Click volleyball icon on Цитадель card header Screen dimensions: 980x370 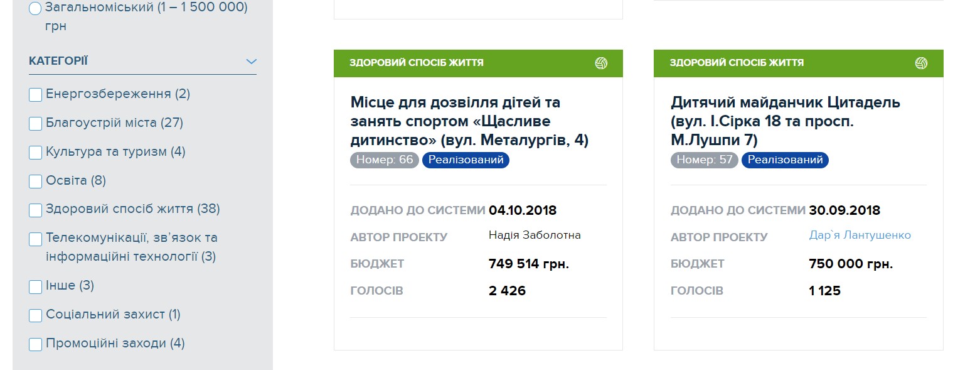921,63
